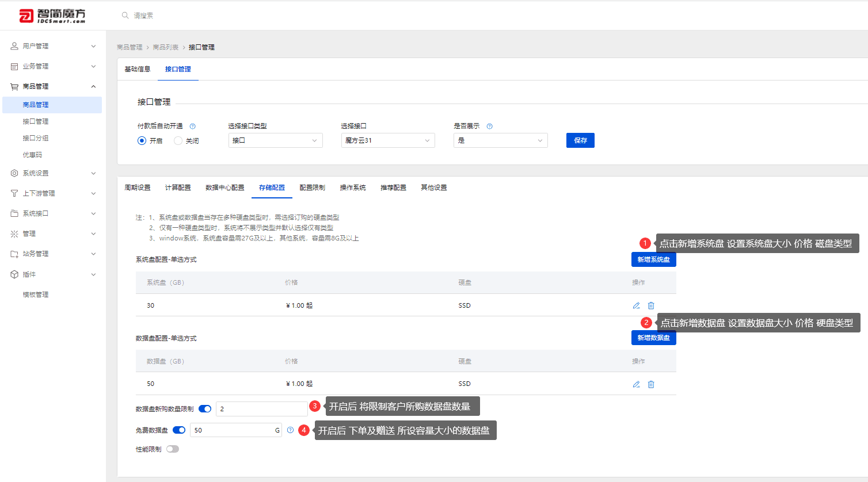Delete the 50 GB data disk row
868x482 pixels.
[651, 384]
